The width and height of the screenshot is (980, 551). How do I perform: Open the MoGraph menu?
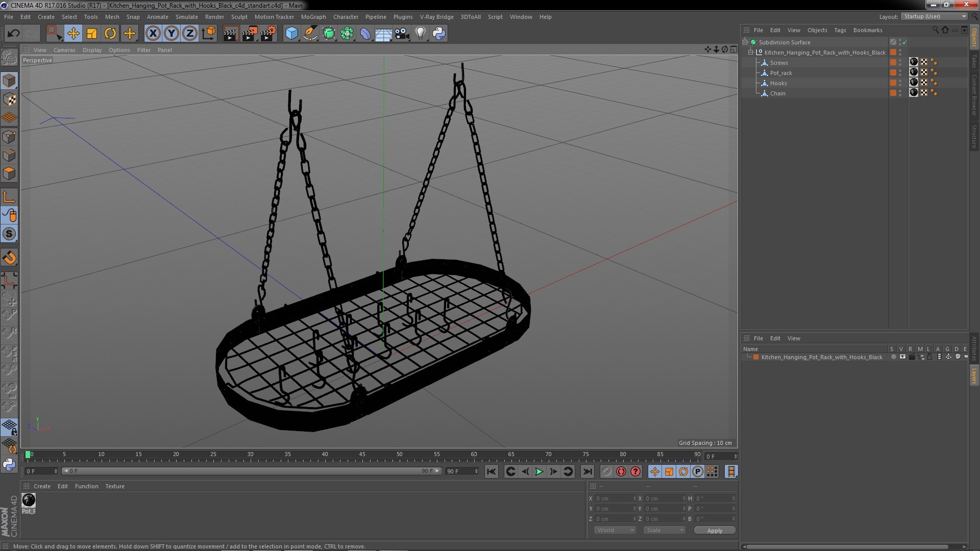click(x=313, y=17)
